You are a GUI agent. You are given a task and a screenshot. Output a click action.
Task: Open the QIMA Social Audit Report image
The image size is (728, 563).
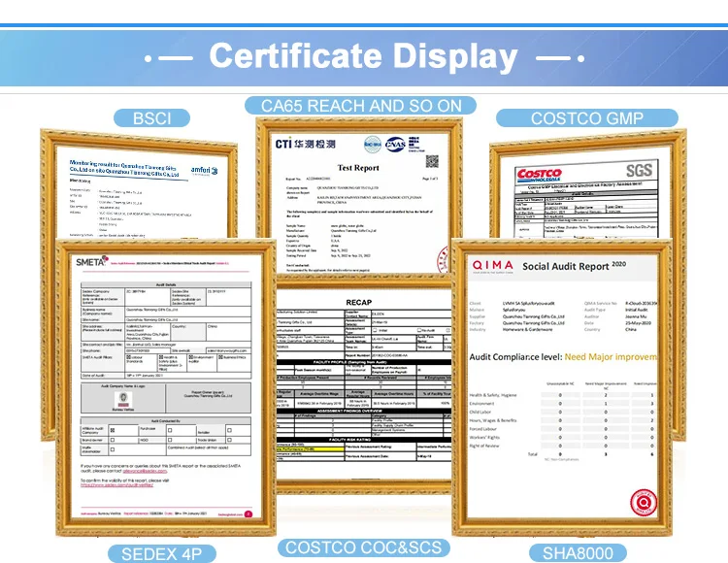click(x=562, y=385)
